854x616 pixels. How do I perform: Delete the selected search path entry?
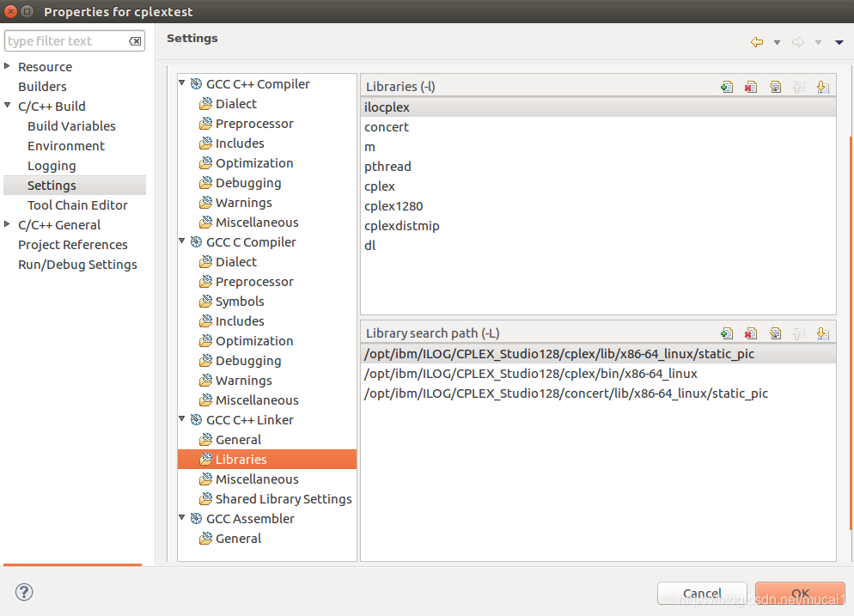751,332
